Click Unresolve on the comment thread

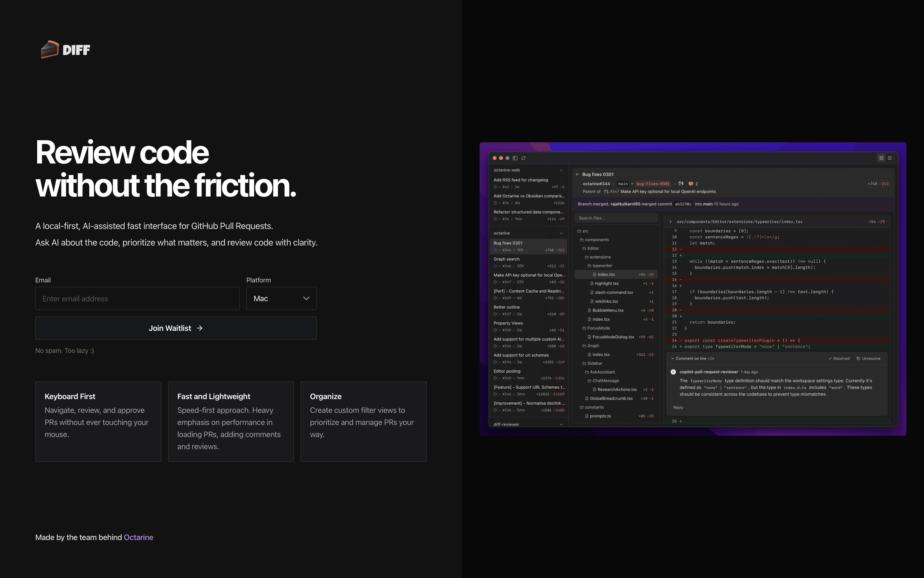[868, 359]
